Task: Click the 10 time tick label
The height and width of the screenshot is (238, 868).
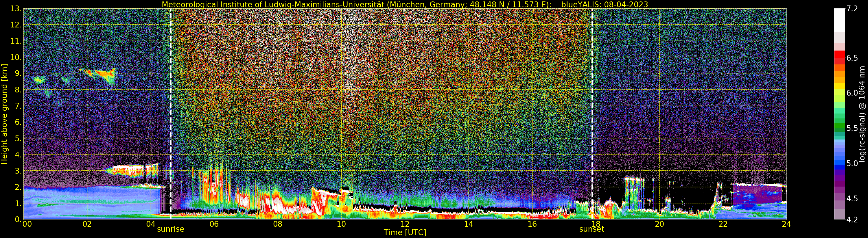Action: (341, 224)
